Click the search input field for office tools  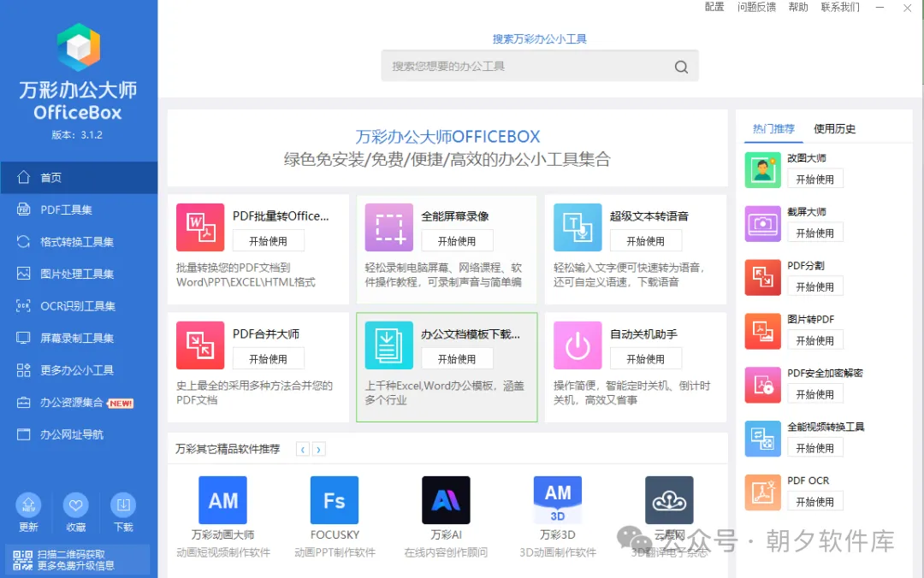[x=539, y=66]
